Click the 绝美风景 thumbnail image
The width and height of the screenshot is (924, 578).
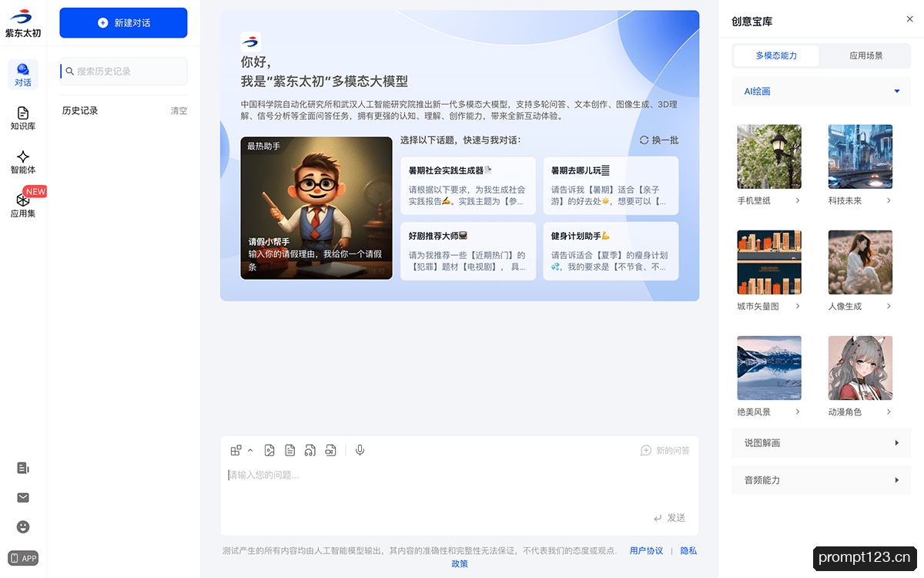(769, 368)
